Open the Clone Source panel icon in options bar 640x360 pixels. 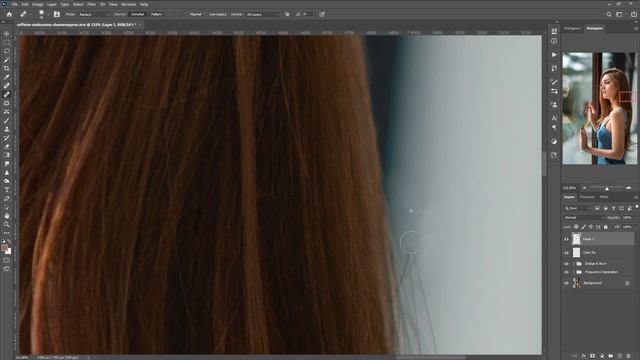[57, 14]
